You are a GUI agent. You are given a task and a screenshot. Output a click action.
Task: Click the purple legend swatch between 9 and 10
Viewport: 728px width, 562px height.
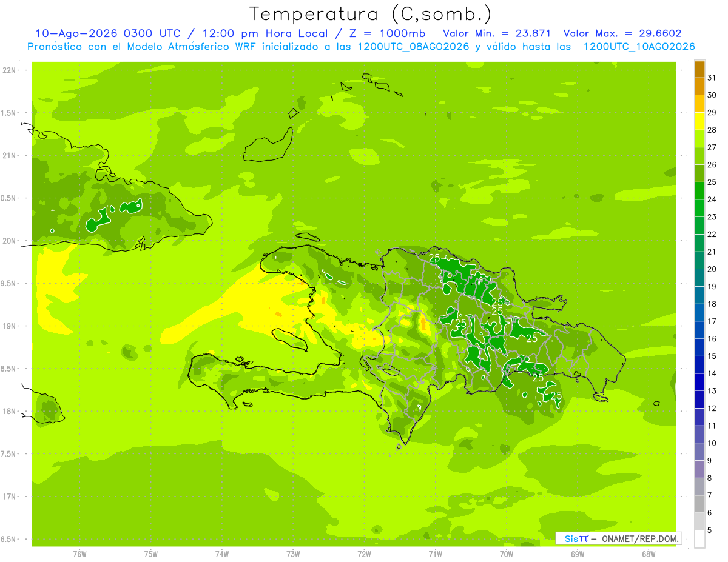pos(699,452)
